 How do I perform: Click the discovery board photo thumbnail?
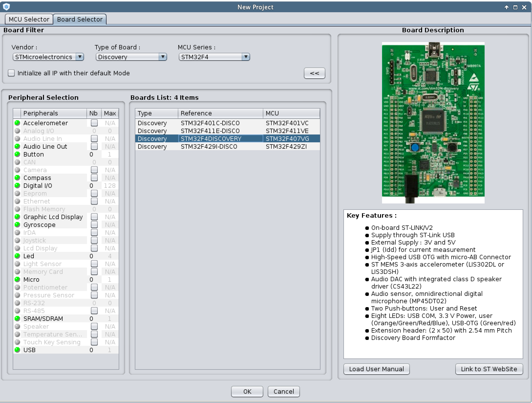coord(433,122)
